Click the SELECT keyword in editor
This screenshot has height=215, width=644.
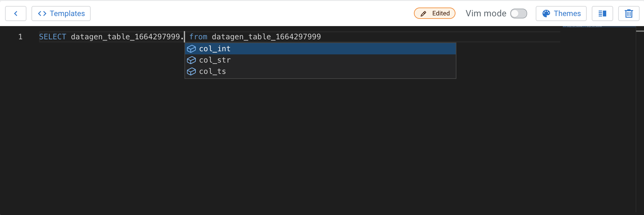pos(53,37)
